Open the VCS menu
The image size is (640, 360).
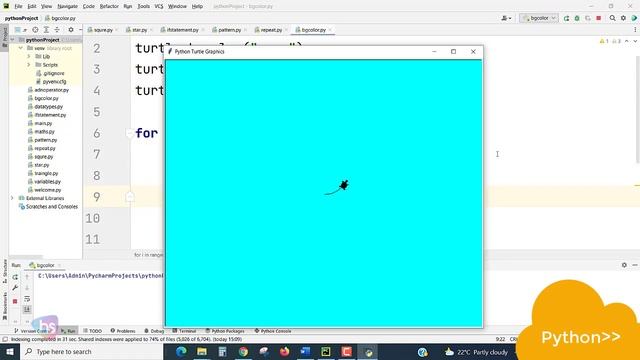(159, 7)
